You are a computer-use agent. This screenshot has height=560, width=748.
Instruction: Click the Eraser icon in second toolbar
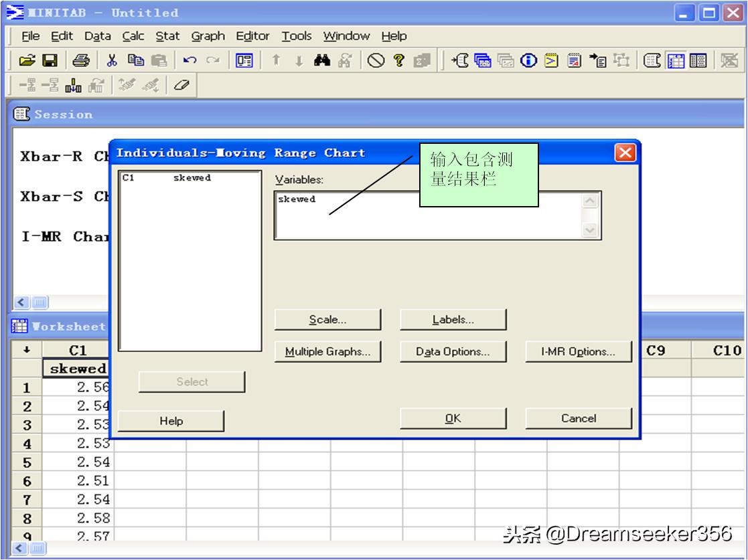(181, 86)
